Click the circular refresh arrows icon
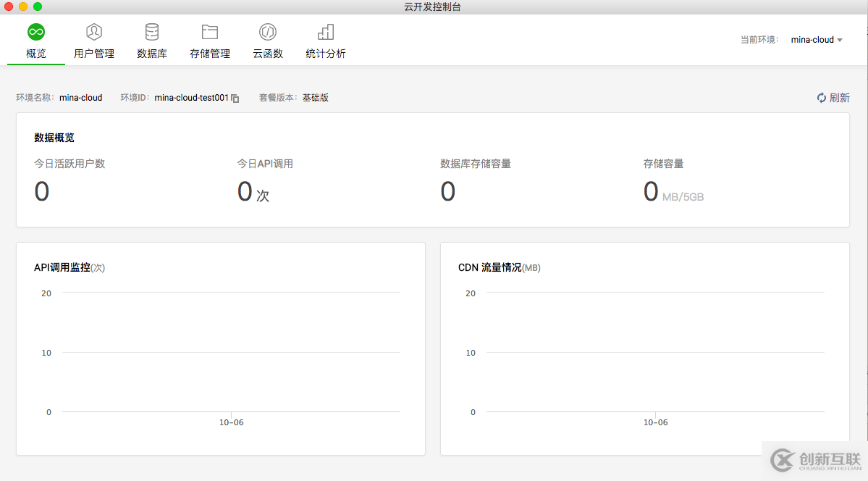Screen dimensions: 868x481 pyautogui.click(x=822, y=98)
